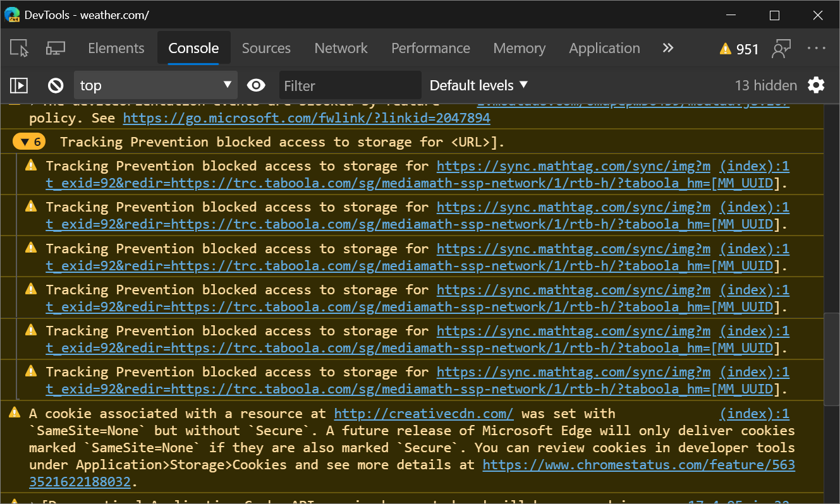Open the creativecdn.com link
840x504 pixels.
click(x=423, y=414)
